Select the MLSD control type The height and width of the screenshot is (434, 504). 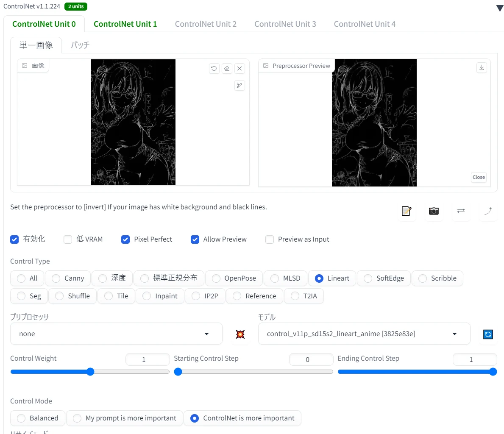pyautogui.click(x=285, y=278)
